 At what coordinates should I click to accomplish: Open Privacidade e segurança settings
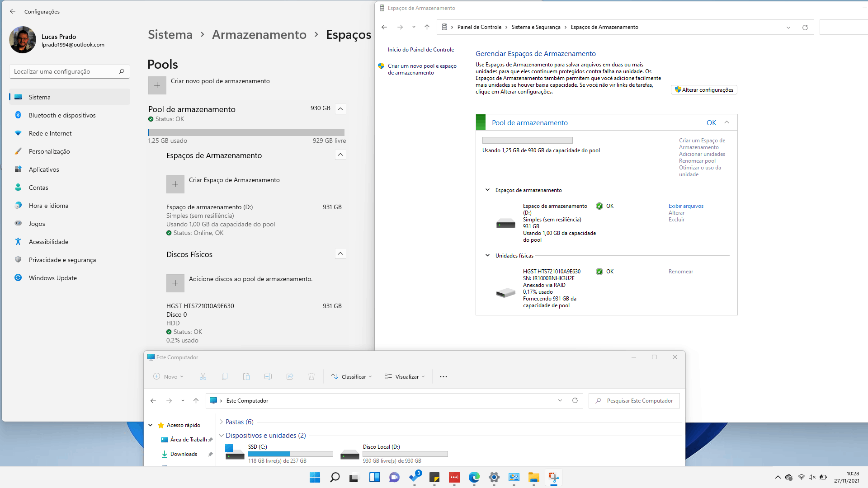pos(70,260)
